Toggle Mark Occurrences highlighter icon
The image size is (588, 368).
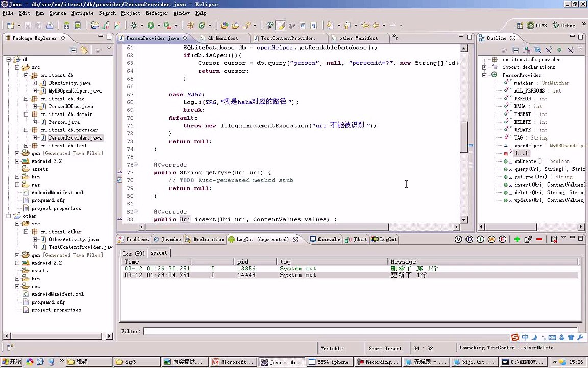(281, 26)
